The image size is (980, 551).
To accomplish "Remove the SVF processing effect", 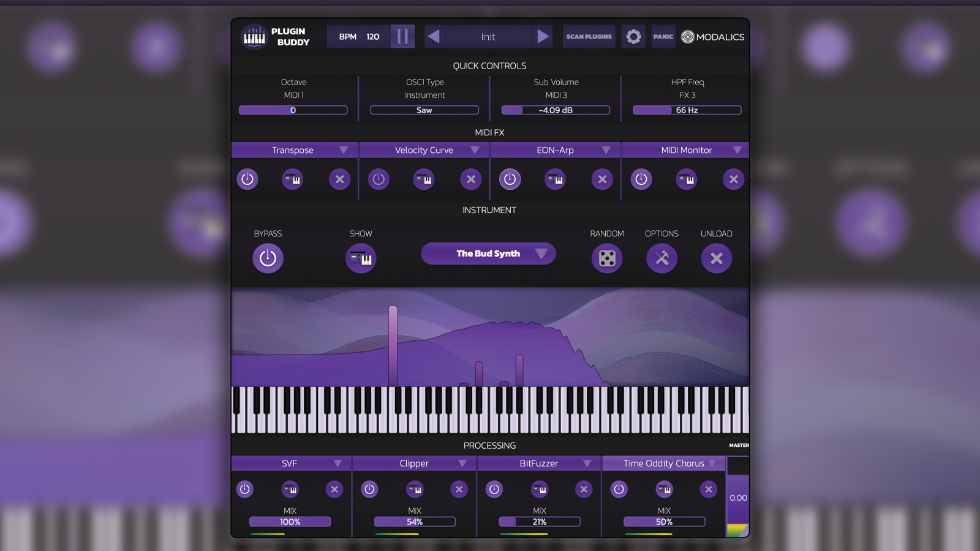I will [334, 489].
